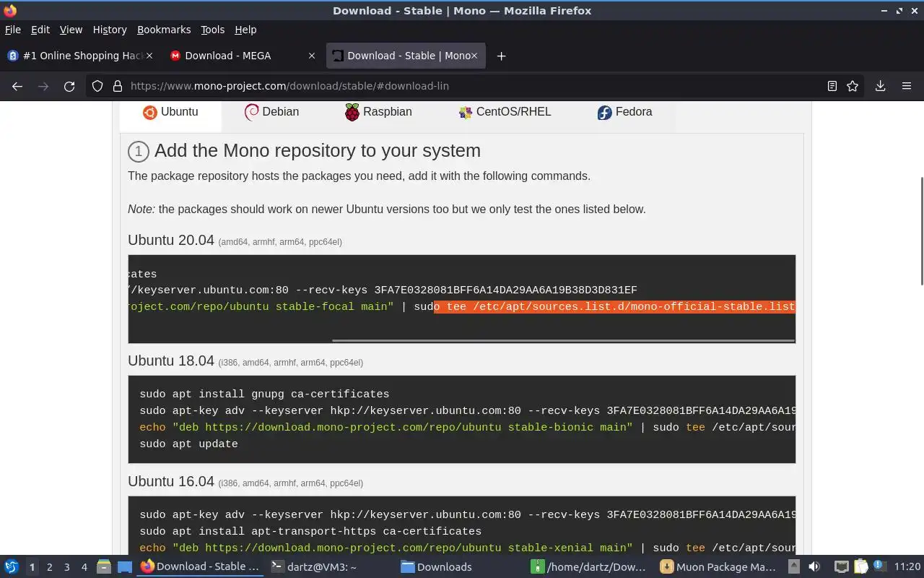Click the Ubuntu logo icon
Image resolution: width=924 pixels, height=578 pixels.
[149, 112]
